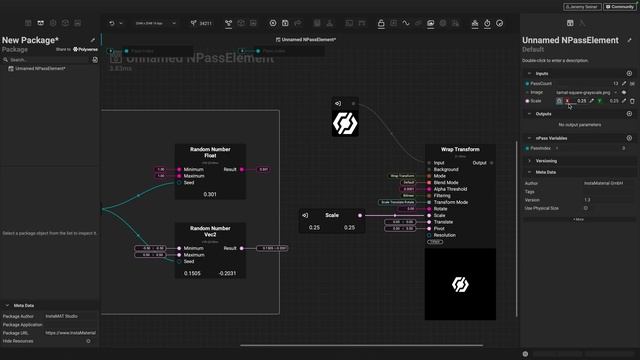This screenshot has width=640, height=360.
Task: Switch to the Unnamed NPassElement graph tab
Action: 306,40
